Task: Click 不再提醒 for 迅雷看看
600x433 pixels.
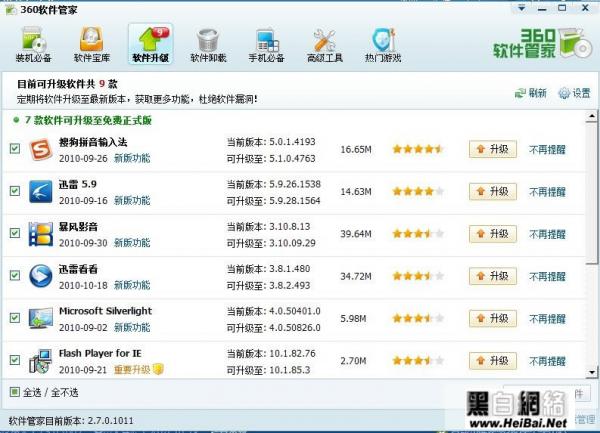Action: tap(546, 276)
